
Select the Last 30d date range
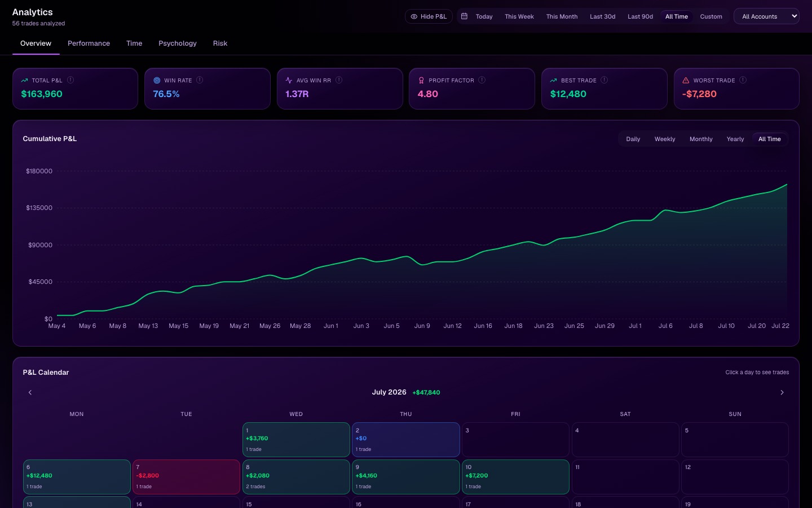602,16
